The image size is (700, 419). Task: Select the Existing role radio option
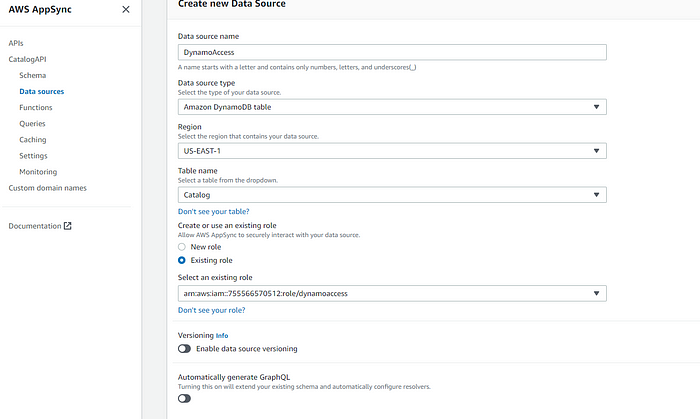tap(182, 259)
